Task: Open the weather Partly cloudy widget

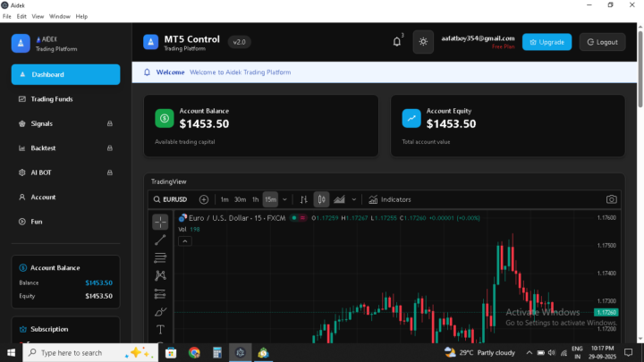Action: (x=479, y=352)
